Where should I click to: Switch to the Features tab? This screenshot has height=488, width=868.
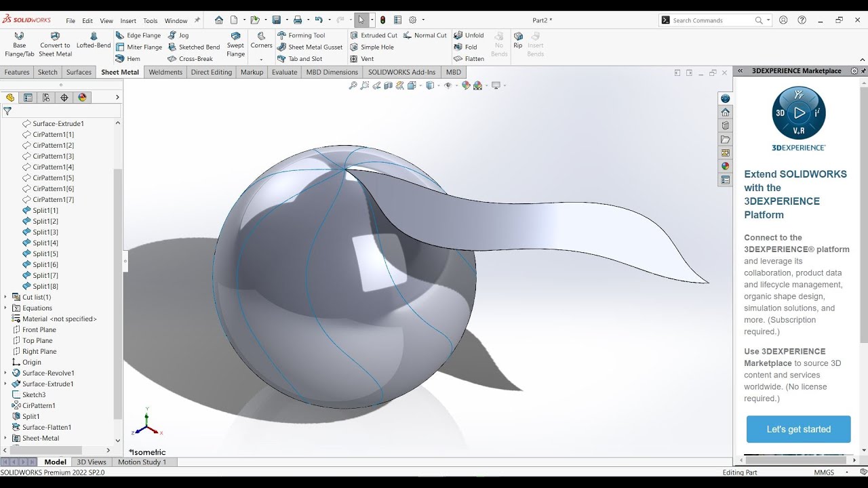tap(17, 72)
